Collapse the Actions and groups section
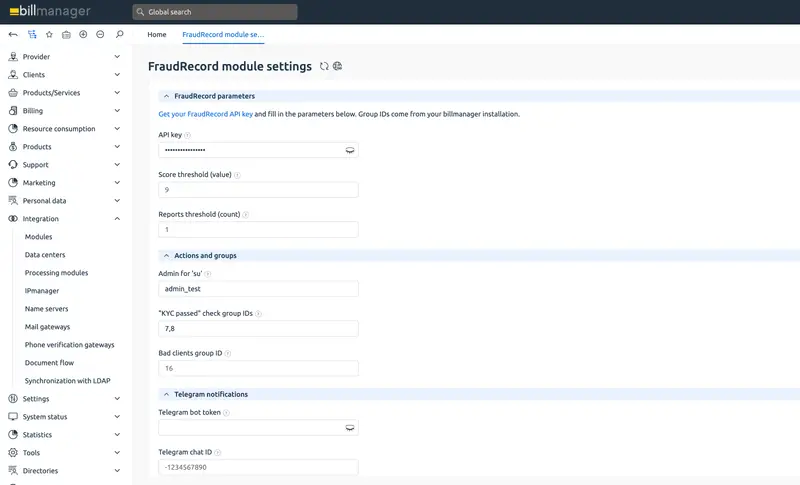This screenshot has width=800, height=485. coord(166,256)
